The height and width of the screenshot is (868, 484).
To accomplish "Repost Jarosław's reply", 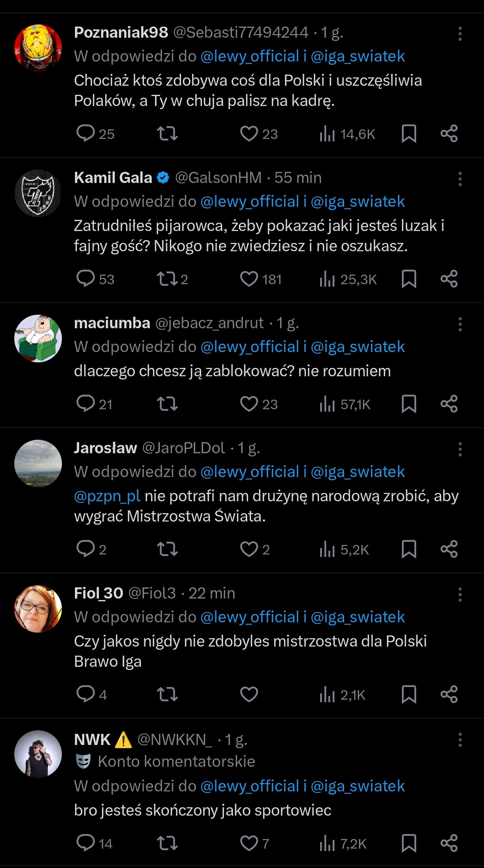I will tap(167, 549).
